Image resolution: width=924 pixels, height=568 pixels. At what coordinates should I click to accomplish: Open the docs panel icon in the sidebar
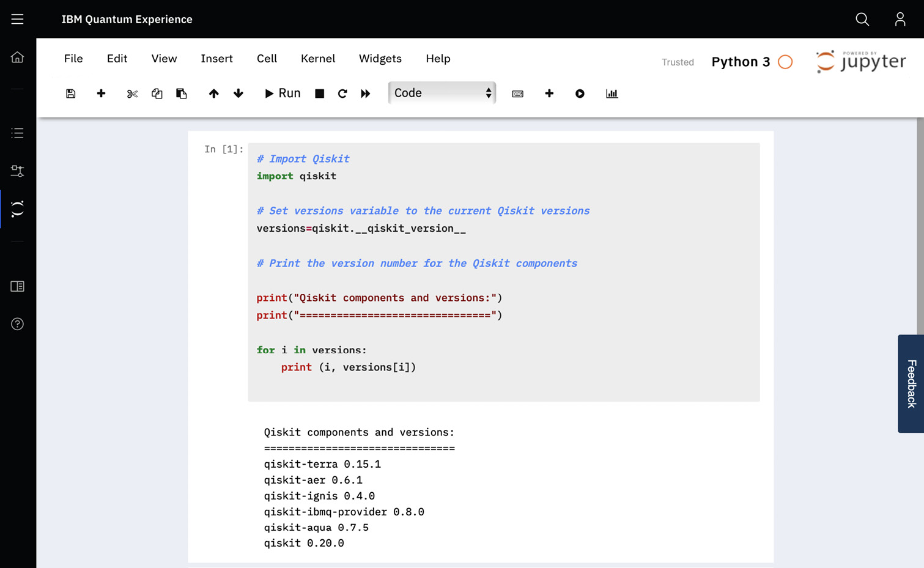click(17, 286)
